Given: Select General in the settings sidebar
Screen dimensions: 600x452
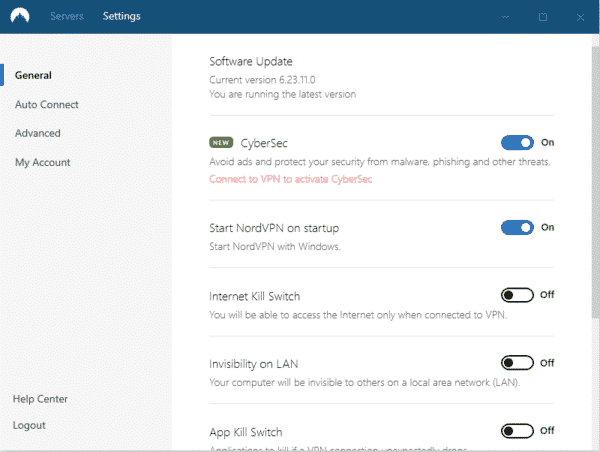Looking at the screenshot, I should [33, 75].
